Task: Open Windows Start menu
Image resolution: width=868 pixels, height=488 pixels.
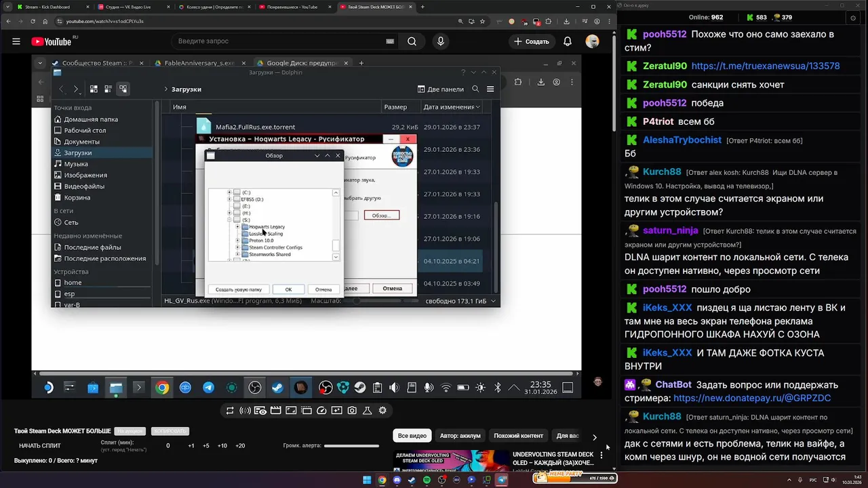Action: click(367, 480)
